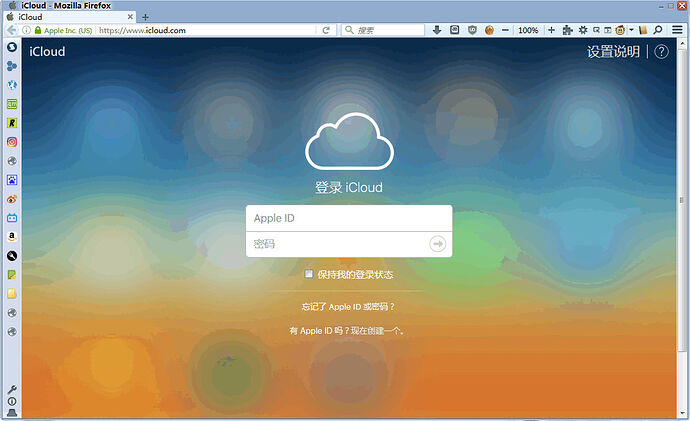
Task: Open iCloud help question mark icon
Action: pos(661,52)
